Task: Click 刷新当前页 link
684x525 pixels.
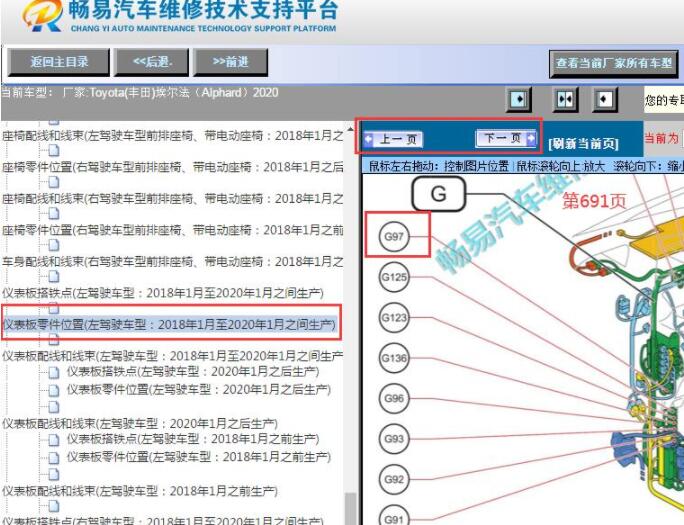Action: [x=583, y=143]
